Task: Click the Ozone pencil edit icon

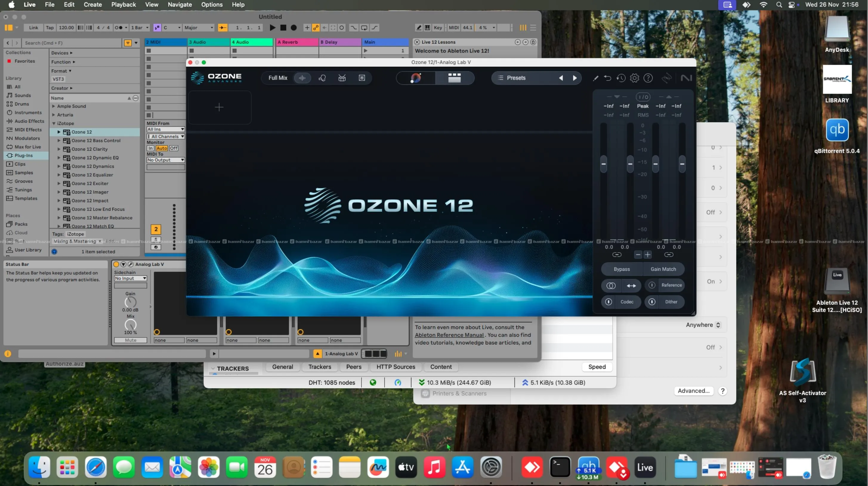Action: tap(596, 78)
